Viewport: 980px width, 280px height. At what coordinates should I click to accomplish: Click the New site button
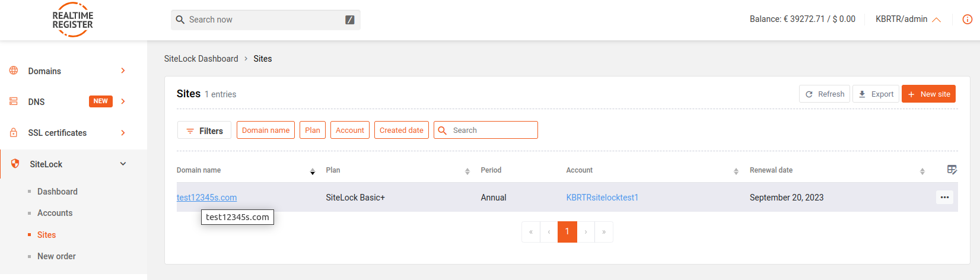(x=928, y=94)
